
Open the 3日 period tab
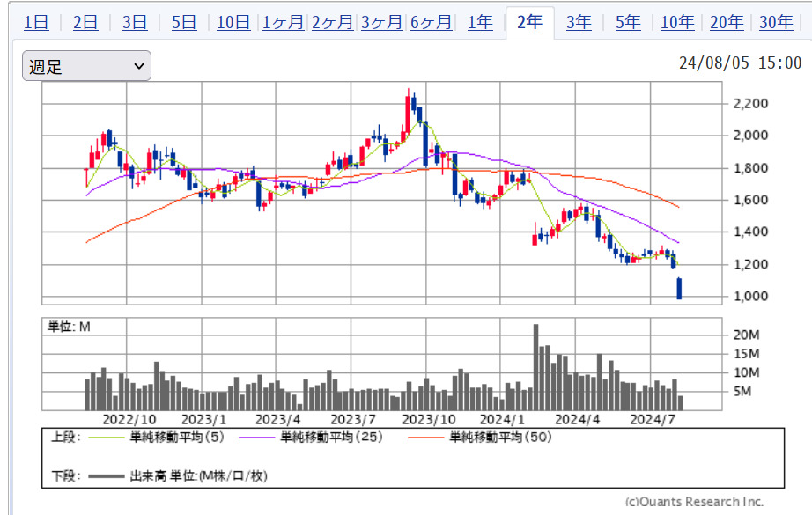[x=135, y=23]
